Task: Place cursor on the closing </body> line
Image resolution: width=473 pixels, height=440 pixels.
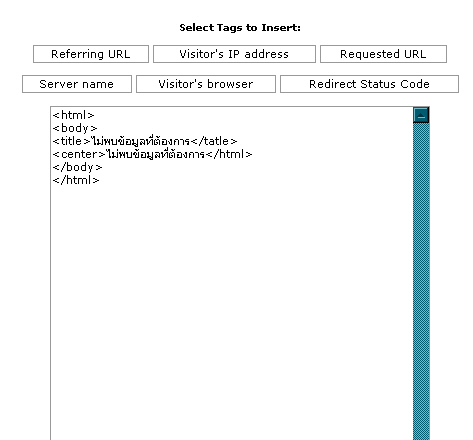Action: pos(77,167)
